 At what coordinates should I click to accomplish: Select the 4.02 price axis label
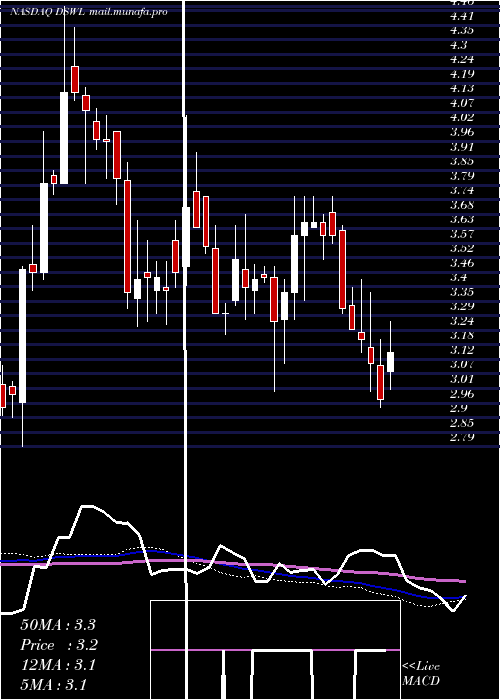(462, 118)
